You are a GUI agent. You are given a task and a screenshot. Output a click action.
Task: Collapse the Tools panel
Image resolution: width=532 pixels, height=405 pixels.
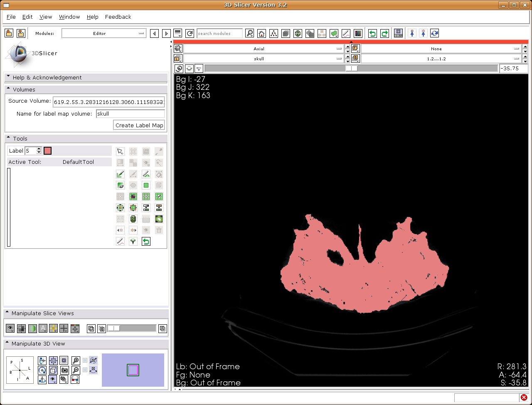coord(86,138)
